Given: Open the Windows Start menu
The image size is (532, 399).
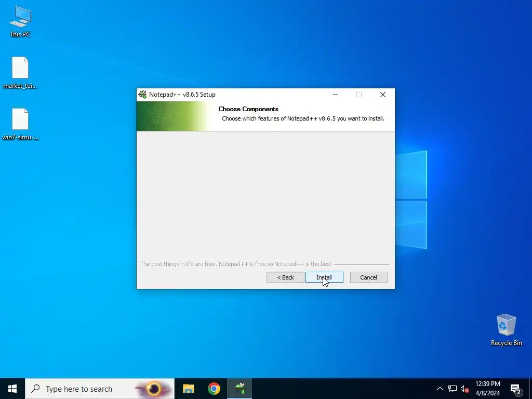Looking at the screenshot, I should (12, 389).
